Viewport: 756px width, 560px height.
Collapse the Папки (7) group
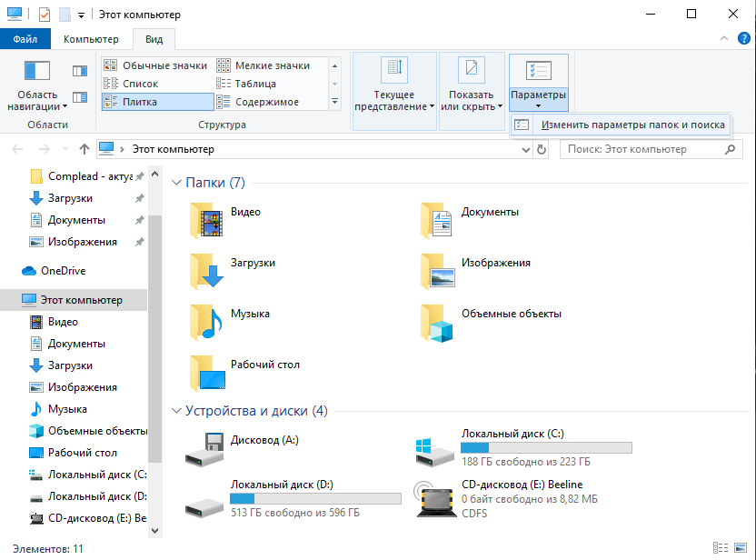pos(176,183)
